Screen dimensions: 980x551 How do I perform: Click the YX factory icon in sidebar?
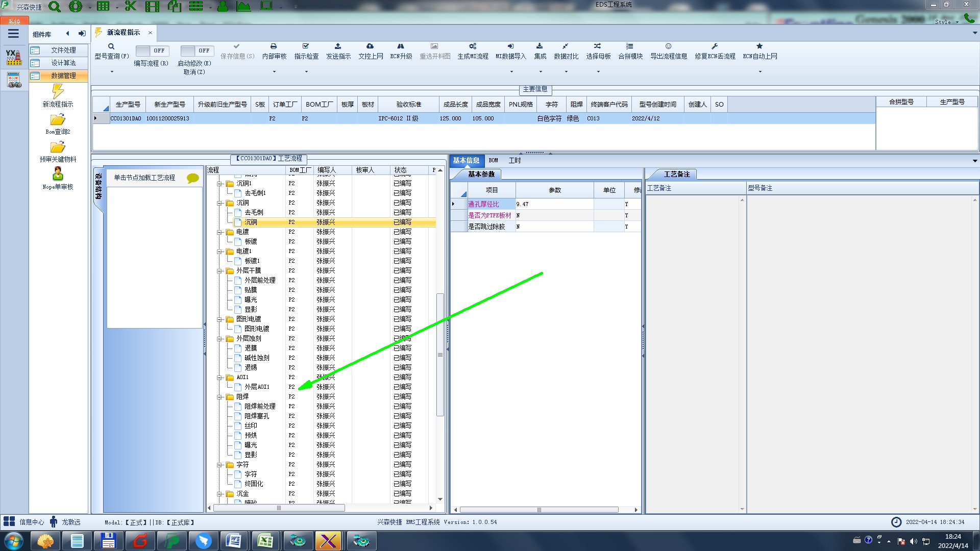[14, 57]
